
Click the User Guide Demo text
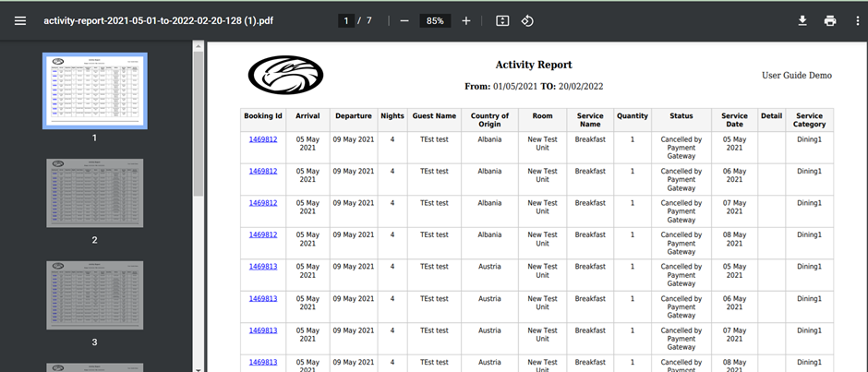point(797,76)
